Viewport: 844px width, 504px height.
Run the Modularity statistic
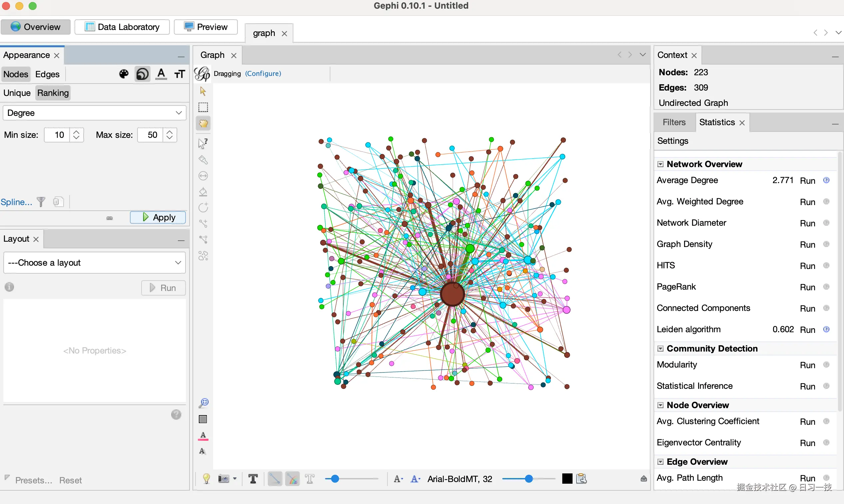(x=807, y=365)
